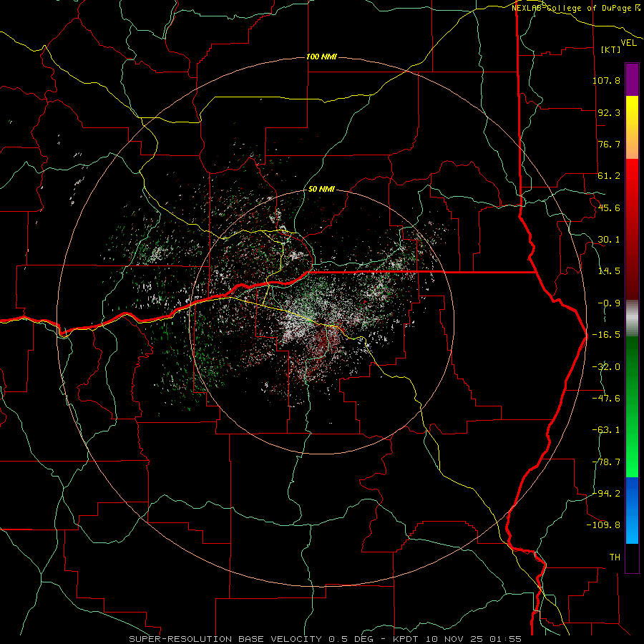
Task: Select the -47.6 velocity scale value
Action: (606, 399)
